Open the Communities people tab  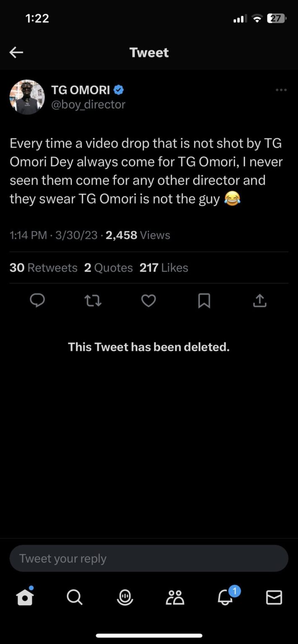click(x=175, y=597)
